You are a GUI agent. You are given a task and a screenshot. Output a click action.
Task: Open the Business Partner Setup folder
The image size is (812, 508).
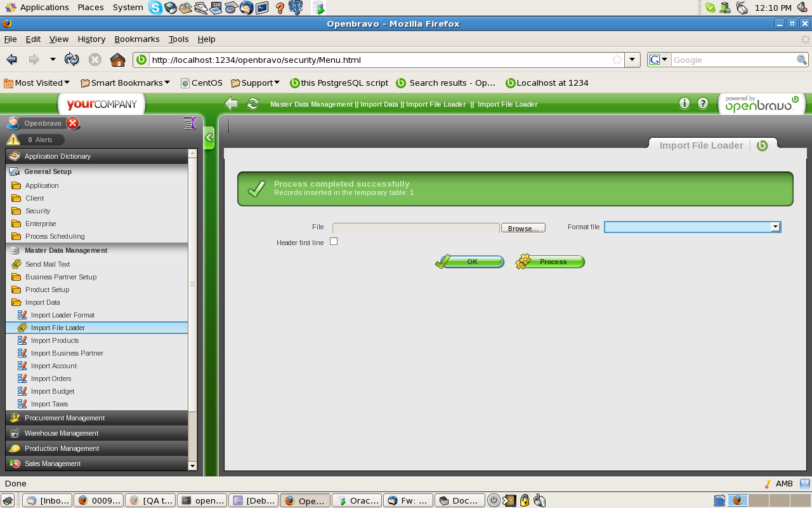tap(61, 277)
